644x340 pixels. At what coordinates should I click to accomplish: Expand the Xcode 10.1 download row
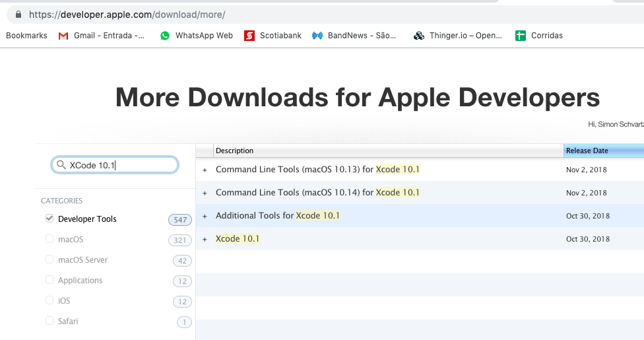click(x=205, y=239)
